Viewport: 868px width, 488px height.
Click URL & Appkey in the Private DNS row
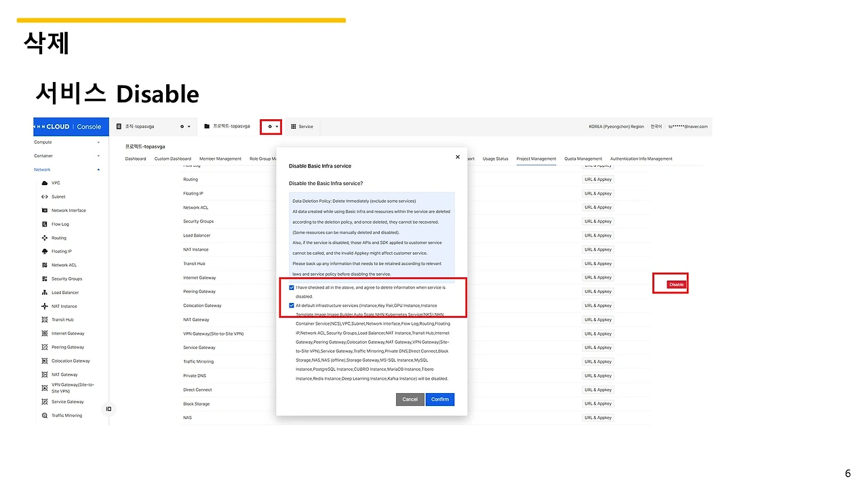click(598, 375)
